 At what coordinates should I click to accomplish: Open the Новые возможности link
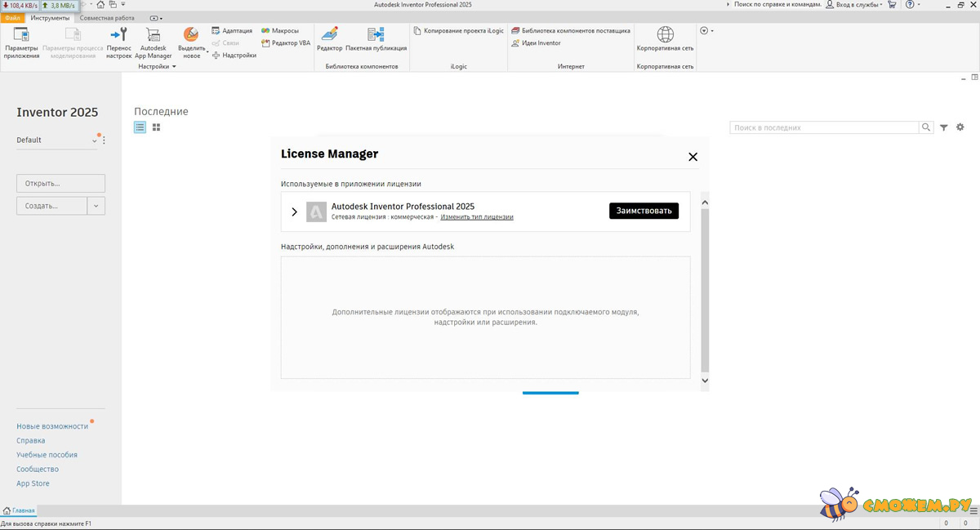coord(52,426)
